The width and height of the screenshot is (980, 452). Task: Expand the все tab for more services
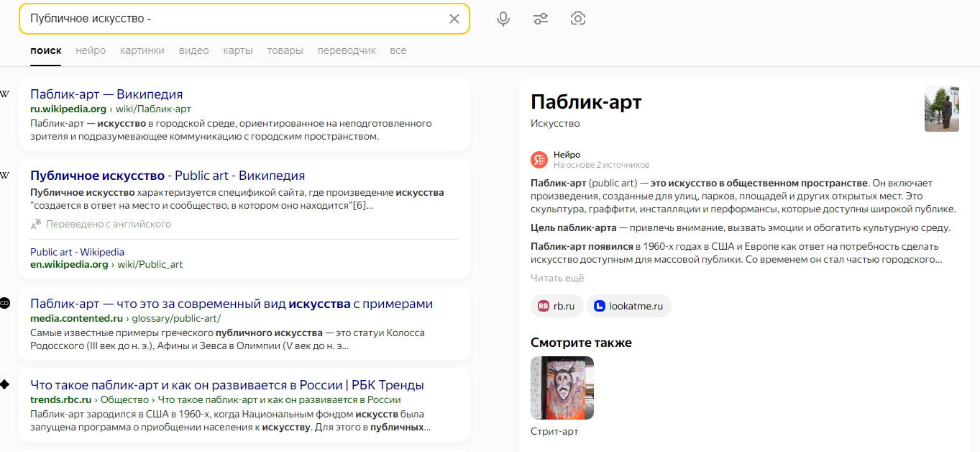(x=398, y=50)
